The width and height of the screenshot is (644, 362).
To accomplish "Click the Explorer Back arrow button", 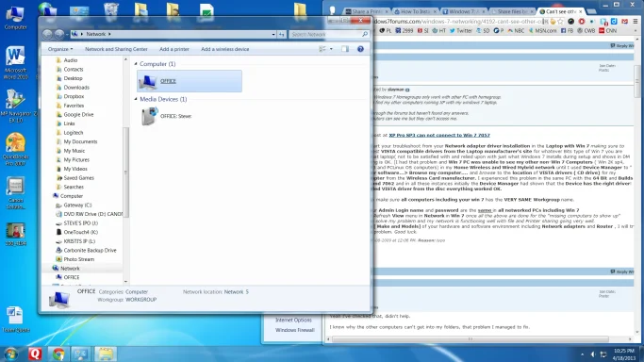I will click(x=47, y=35).
